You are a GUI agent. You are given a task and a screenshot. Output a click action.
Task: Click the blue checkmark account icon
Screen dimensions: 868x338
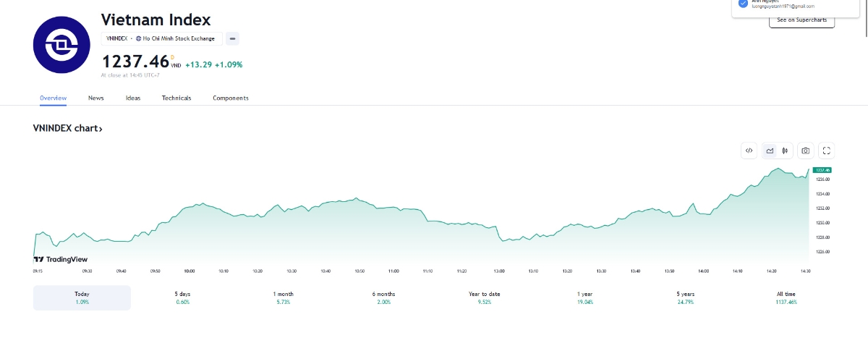(742, 3)
